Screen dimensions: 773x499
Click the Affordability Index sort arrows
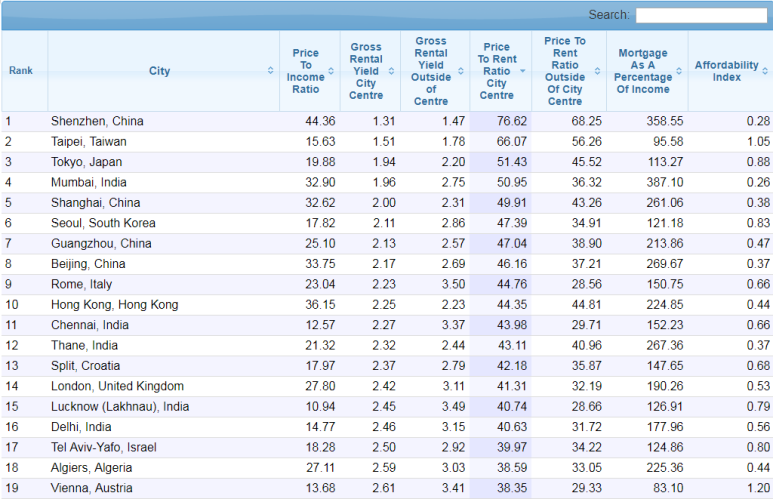pos(764,71)
